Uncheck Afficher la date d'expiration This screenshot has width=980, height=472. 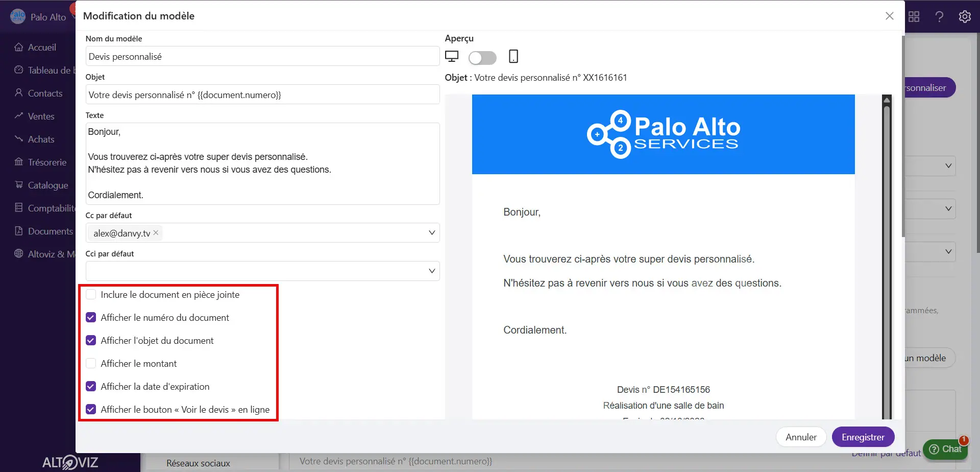[91, 387]
